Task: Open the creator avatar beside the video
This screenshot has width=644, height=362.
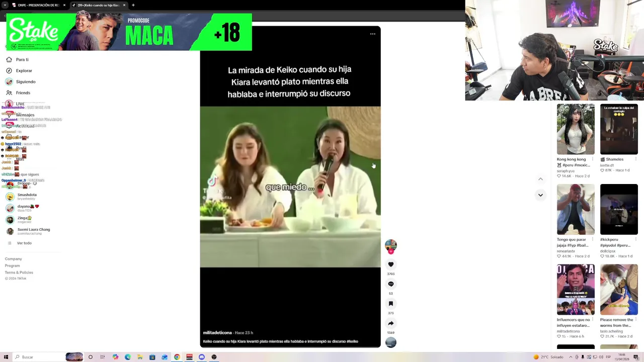Action: (391, 245)
